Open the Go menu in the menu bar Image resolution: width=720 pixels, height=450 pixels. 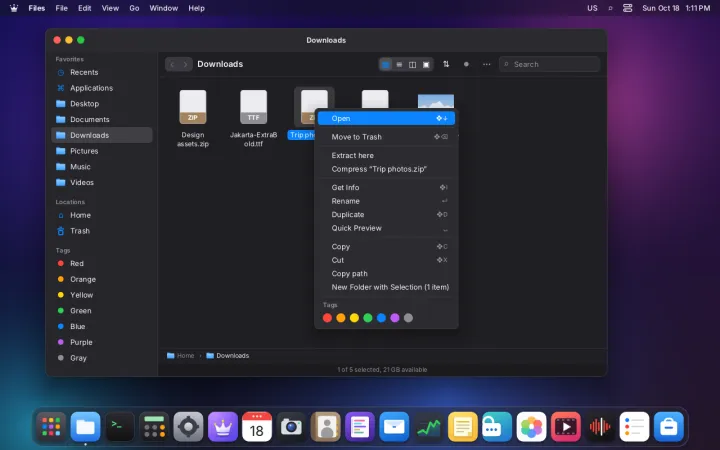(134, 8)
